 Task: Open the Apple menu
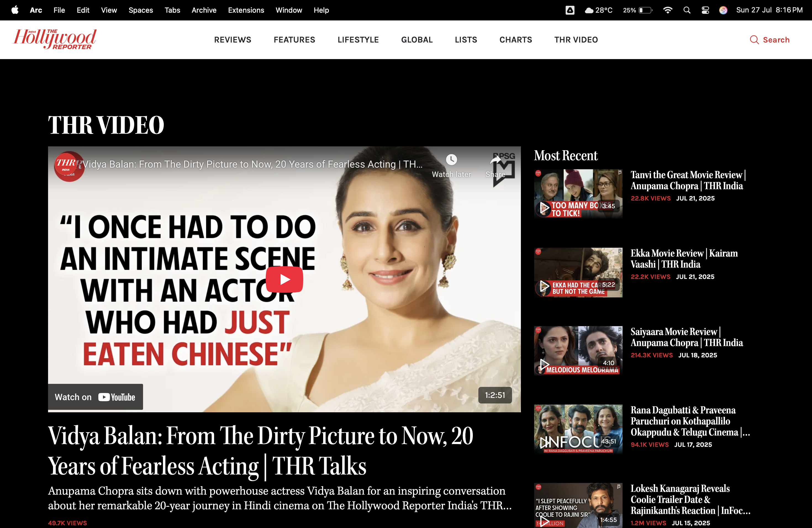coord(15,10)
